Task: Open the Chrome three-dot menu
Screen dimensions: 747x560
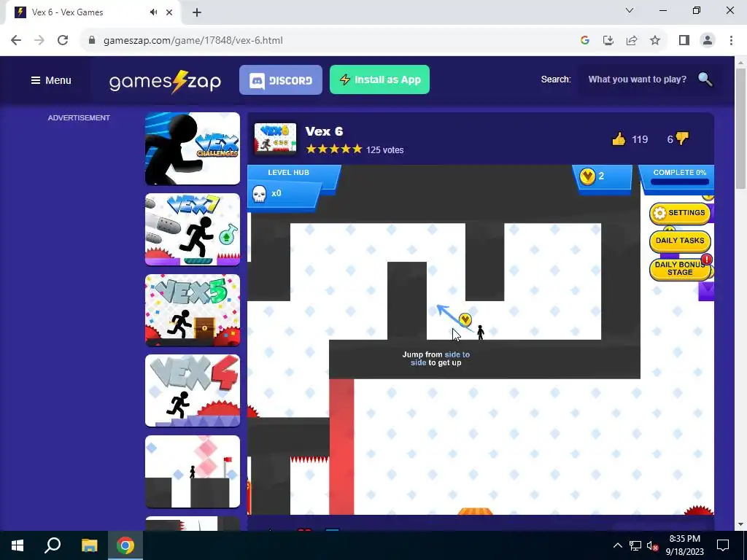Action: click(x=731, y=41)
